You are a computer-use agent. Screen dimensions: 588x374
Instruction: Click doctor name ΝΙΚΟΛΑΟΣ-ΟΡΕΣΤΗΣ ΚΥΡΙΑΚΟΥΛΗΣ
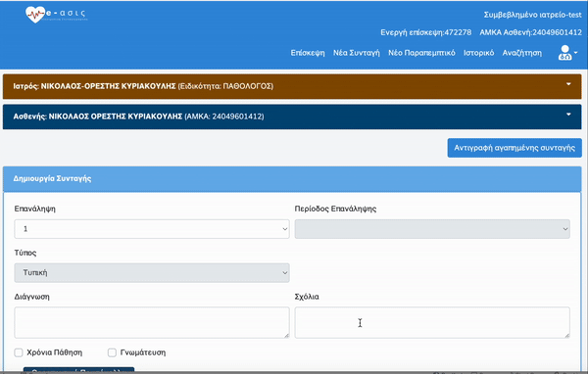pos(109,86)
